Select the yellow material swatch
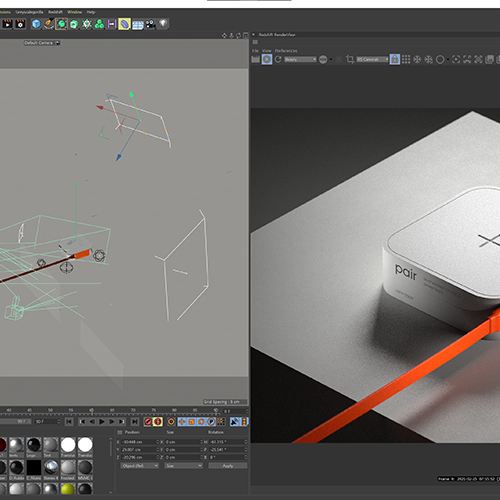Screen dimensions: 500x500 point(68,489)
